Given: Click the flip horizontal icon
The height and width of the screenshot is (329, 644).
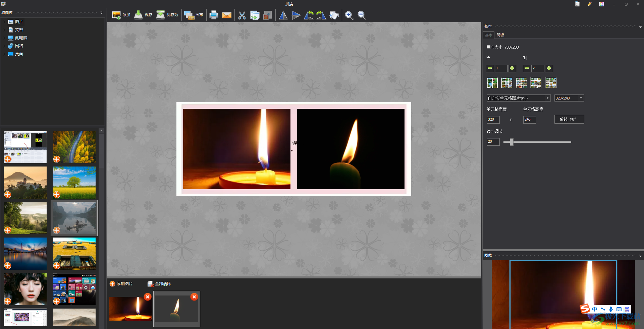Looking at the screenshot, I should [x=283, y=15].
